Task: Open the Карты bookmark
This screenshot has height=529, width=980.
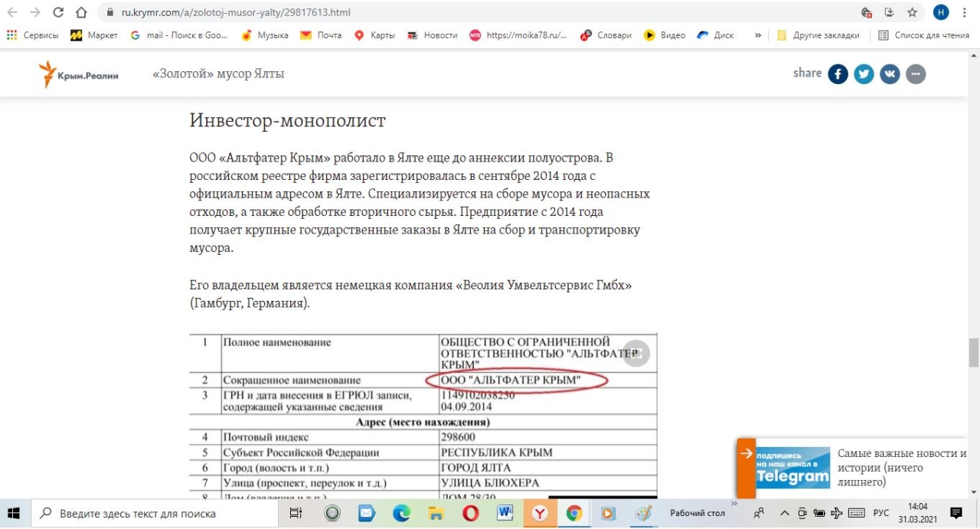Action: 374,35
